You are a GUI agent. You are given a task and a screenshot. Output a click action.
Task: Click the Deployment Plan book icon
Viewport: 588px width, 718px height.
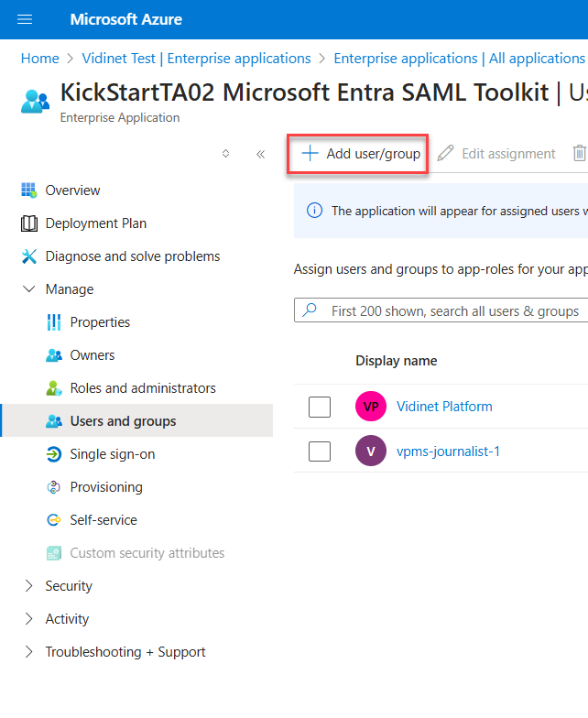pyautogui.click(x=28, y=223)
